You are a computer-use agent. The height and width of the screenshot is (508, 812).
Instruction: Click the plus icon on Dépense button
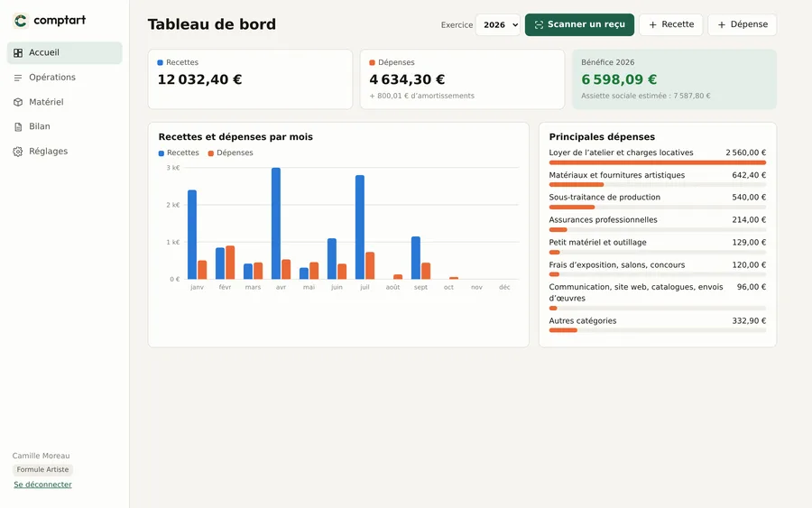pos(722,25)
